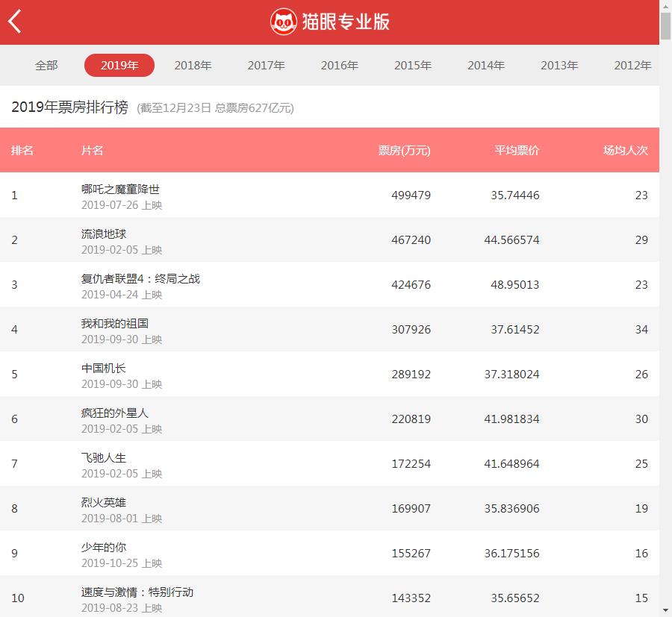
Task: Click the 排名 column header
Action: pyautogui.click(x=22, y=150)
